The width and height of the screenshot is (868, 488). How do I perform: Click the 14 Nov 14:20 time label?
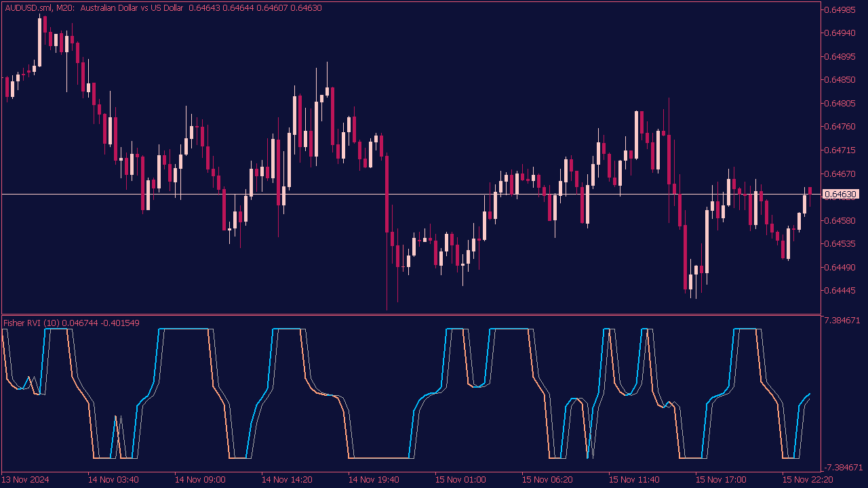coord(287,480)
